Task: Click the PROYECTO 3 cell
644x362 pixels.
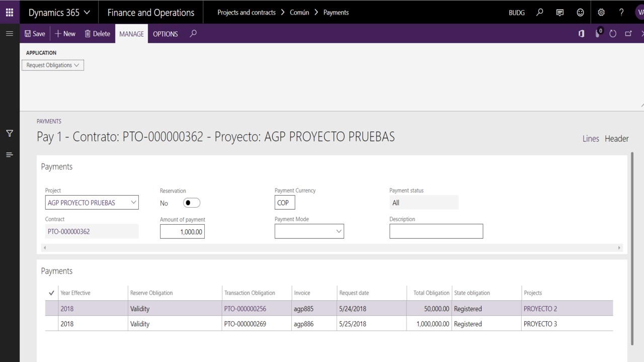Action: [x=567, y=324]
